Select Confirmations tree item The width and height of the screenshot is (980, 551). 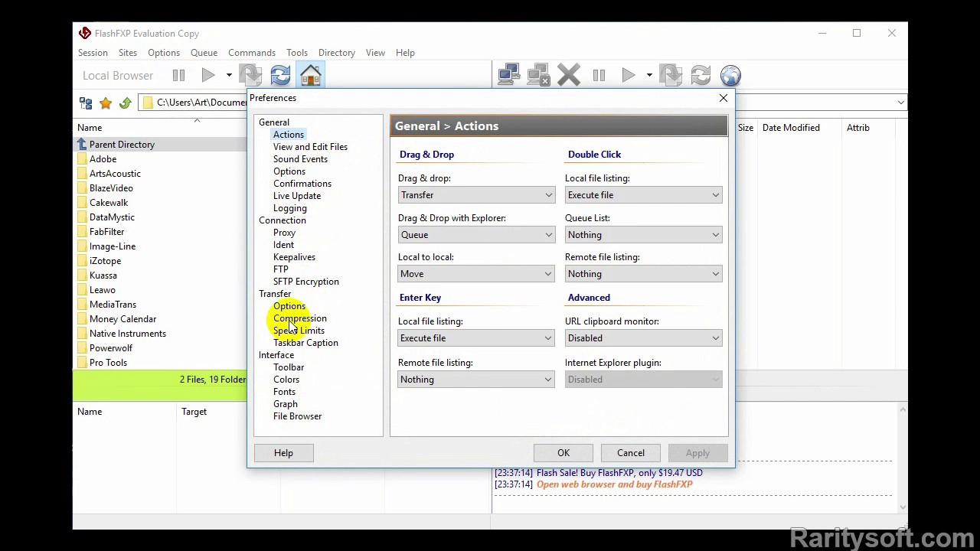302,184
